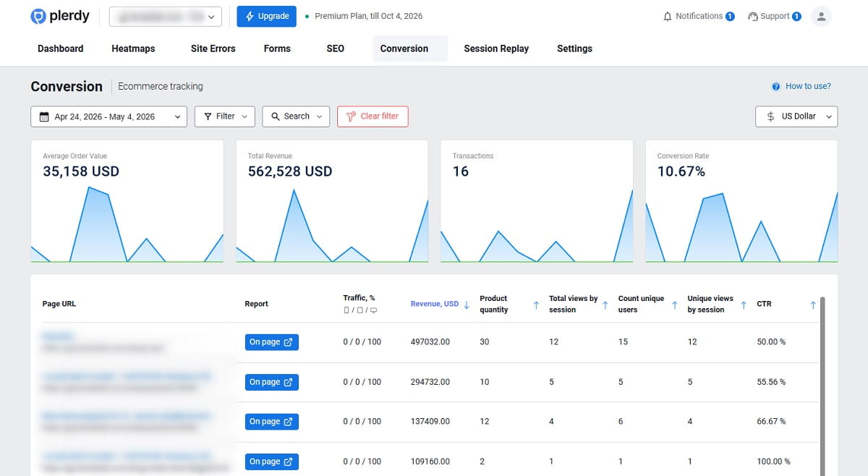Open the Site Errors tab
This screenshot has width=868, height=476.
coord(214,48)
